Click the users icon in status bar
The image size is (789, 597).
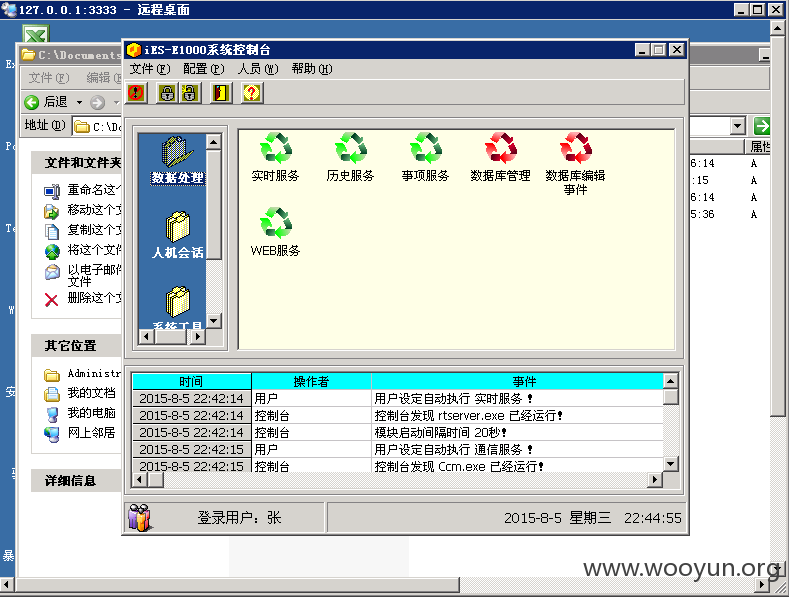[139, 517]
